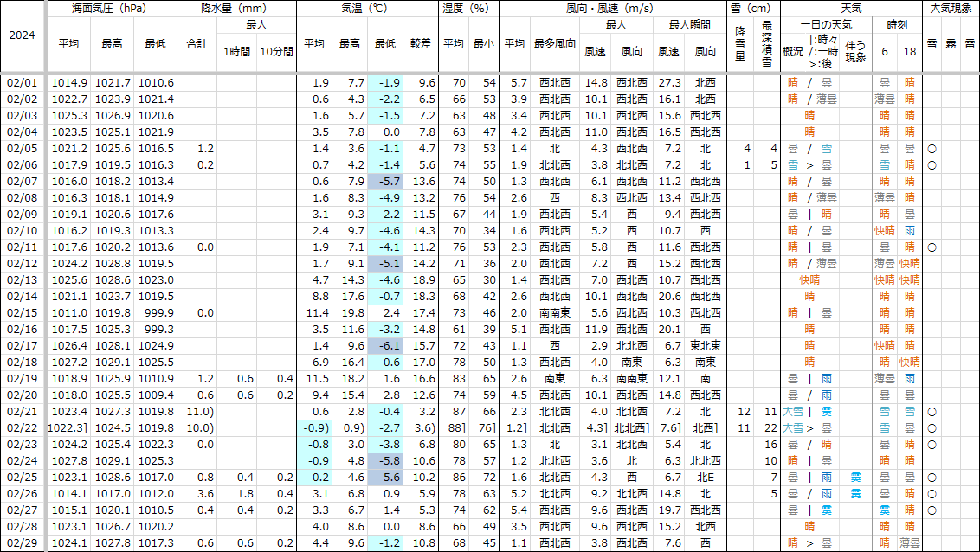Screen dimensions: 980x552
Task: Select the 6時 薄曇 weather on 02/02
Action: [x=884, y=99]
